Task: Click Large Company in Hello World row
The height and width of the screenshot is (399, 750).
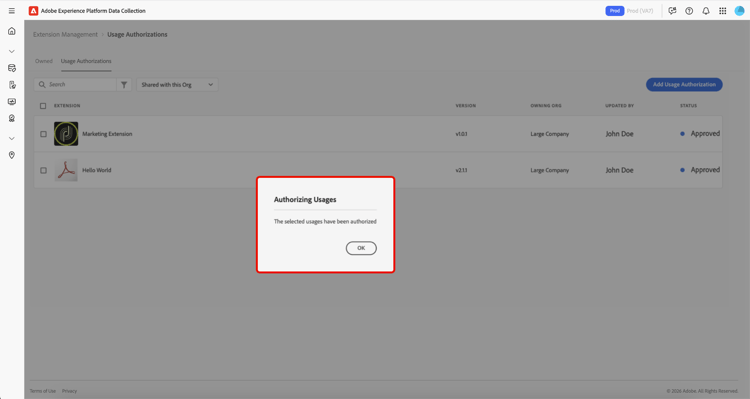Action: coord(550,170)
